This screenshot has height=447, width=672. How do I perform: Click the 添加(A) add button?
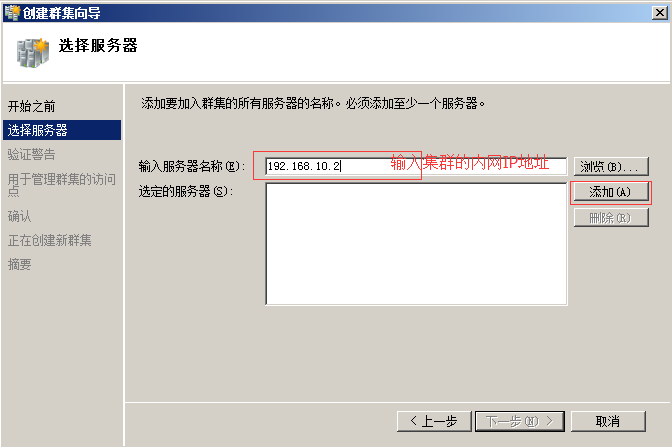coord(611,192)
